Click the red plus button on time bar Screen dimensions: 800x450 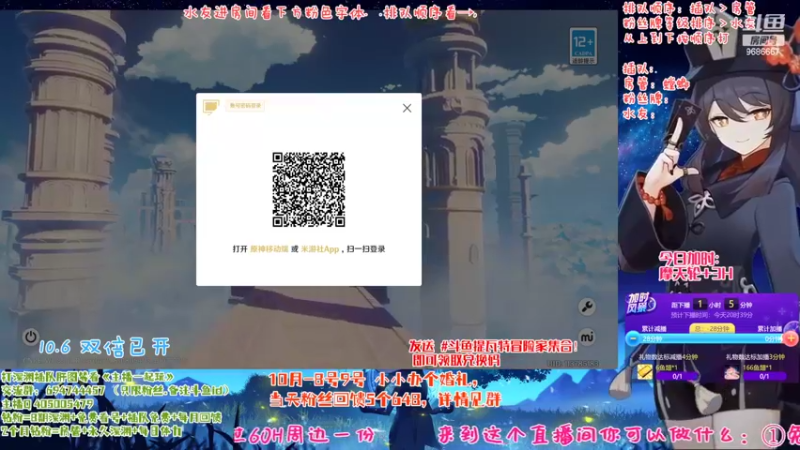click(x=791, y=338)
